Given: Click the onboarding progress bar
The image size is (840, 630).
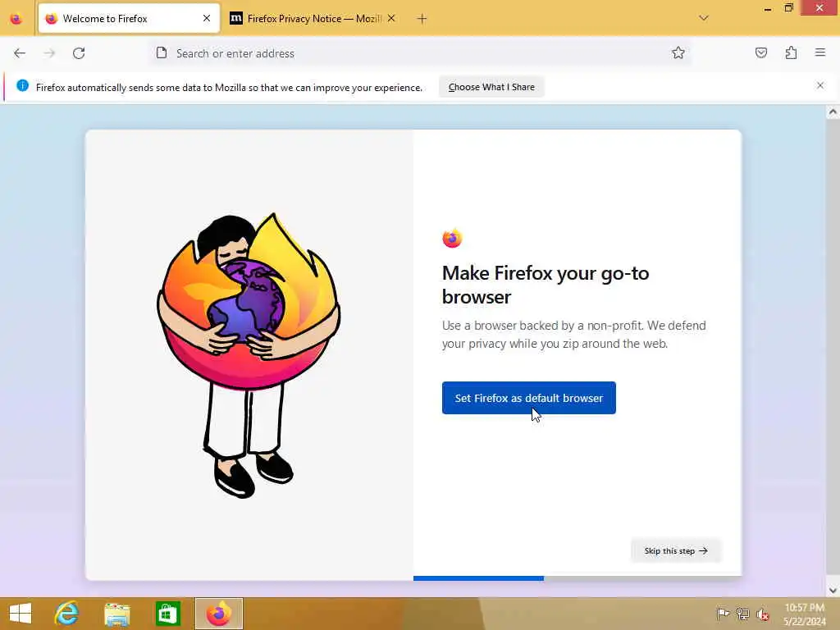Looking at the screenshot, I should tap(577, 578).
